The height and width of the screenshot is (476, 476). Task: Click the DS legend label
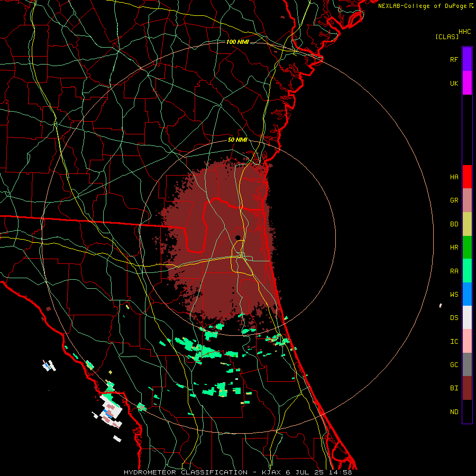tap(454, 317)
